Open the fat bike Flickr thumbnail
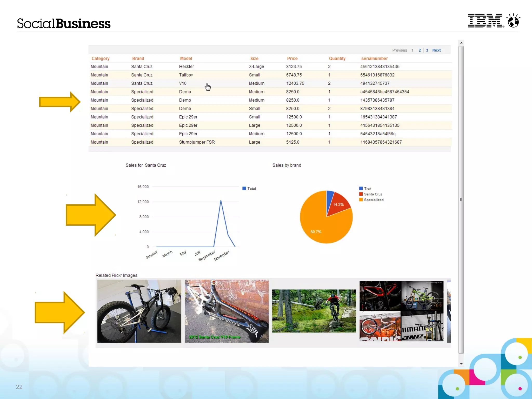Viewport: 532px width, 399px height. click(x=139, y=311)
